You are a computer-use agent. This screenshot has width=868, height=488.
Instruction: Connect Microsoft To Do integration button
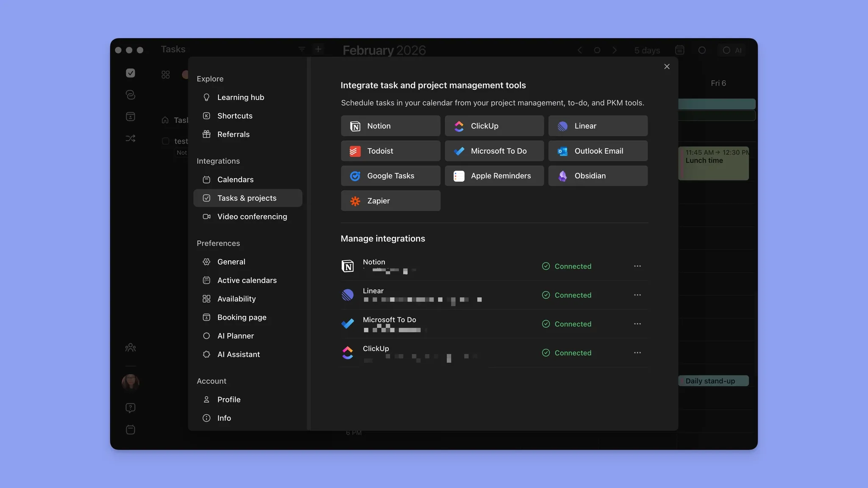tap(494, 151)
